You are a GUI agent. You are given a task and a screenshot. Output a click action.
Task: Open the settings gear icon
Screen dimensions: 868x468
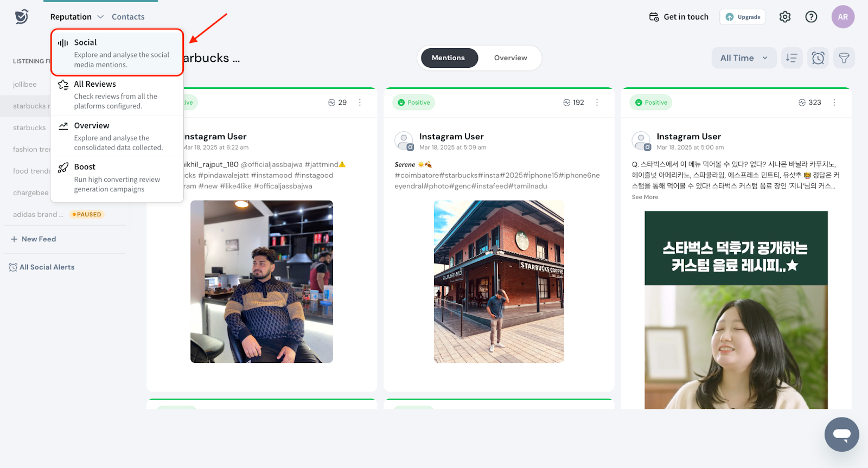[x=785, y=17]
